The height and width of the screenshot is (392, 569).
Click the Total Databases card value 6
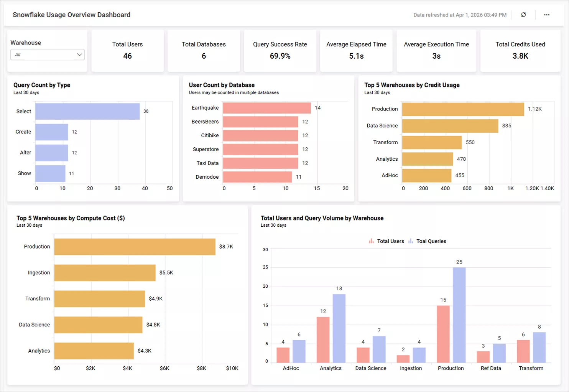[x=204, y=56]
